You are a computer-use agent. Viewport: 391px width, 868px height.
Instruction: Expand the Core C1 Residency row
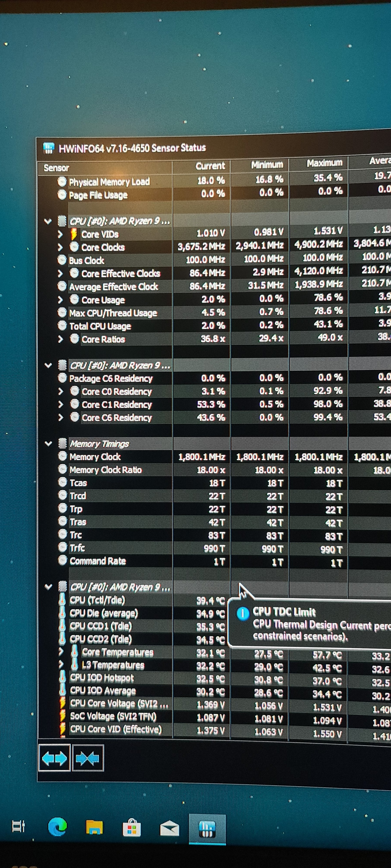coord(61,404)
